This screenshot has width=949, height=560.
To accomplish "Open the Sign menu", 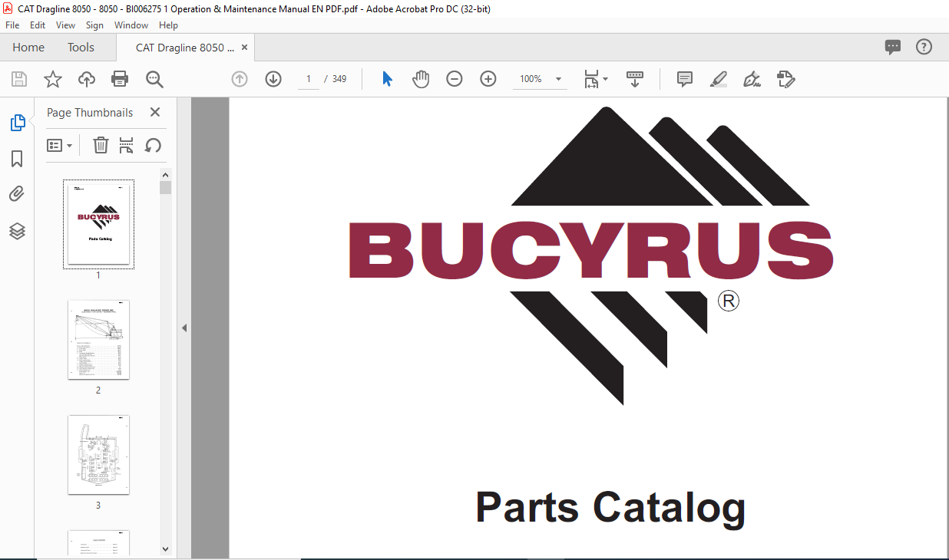I will pos(94,25).
